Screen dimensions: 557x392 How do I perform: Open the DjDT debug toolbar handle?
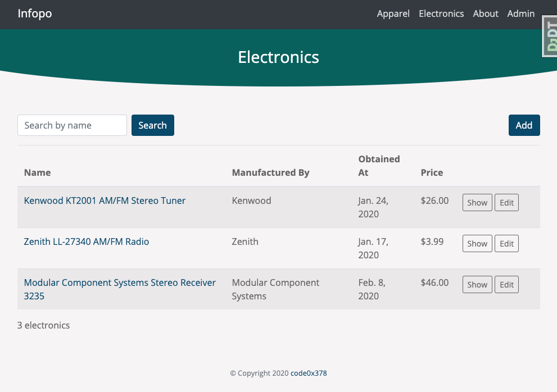549,37
